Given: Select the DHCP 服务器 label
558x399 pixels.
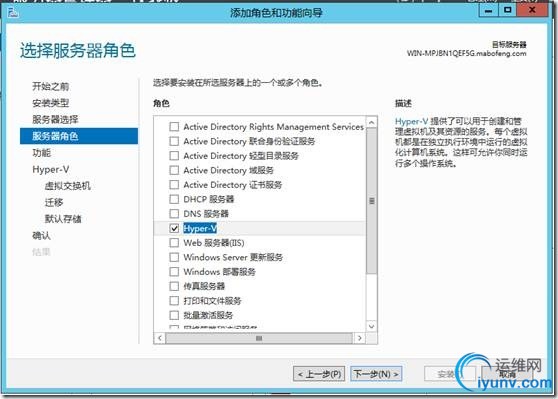Looking at the screenshot, I should point(209,199).
